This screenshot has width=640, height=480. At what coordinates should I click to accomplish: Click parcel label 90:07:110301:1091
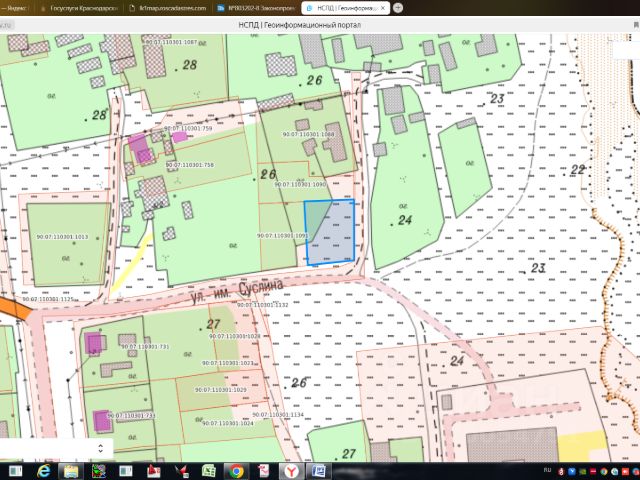[282, 236]
